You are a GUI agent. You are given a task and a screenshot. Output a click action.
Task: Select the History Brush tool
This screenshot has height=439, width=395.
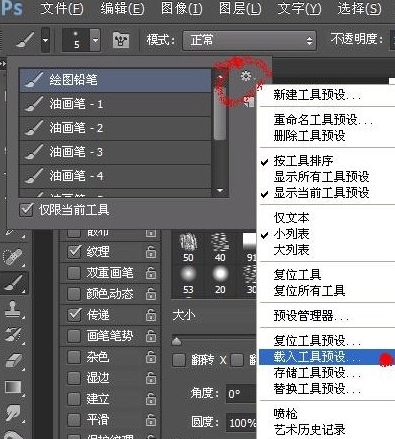14,334
